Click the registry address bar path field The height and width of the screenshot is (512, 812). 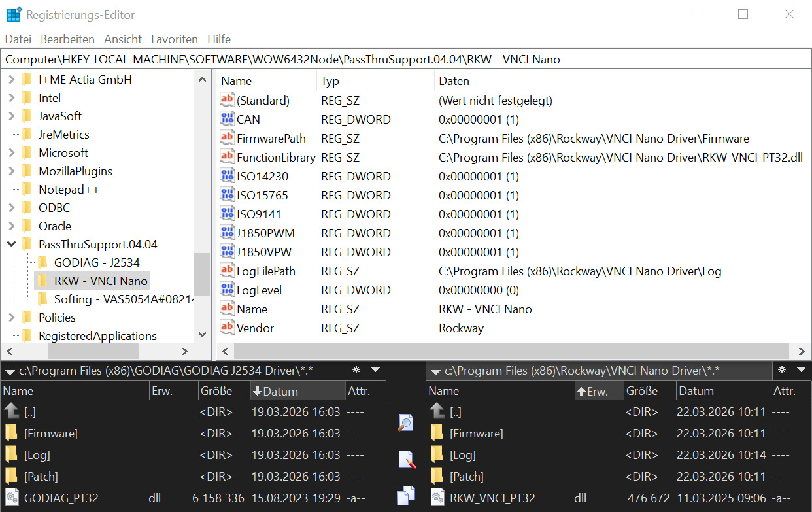click(x=406, y=59)
